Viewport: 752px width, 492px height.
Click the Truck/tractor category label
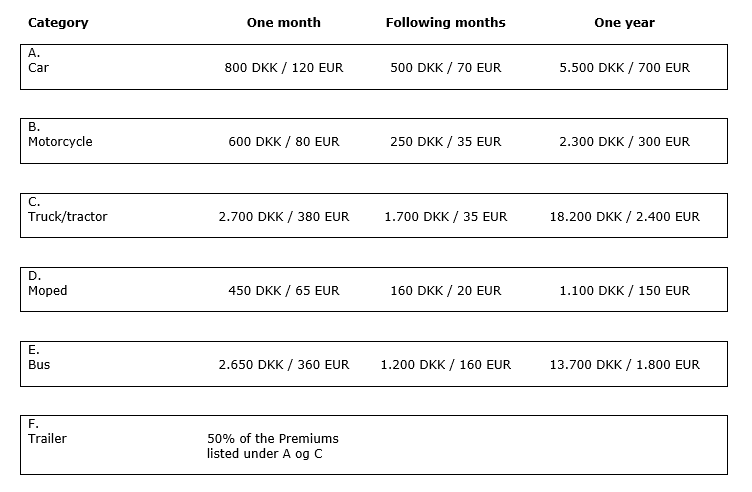[68, 217]
